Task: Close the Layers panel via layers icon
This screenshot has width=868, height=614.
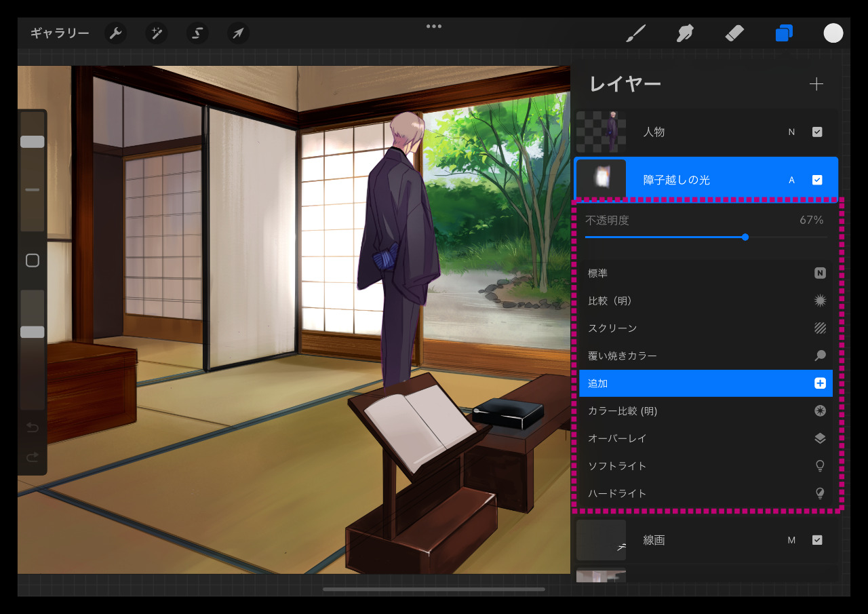Action: click(784, 33)
